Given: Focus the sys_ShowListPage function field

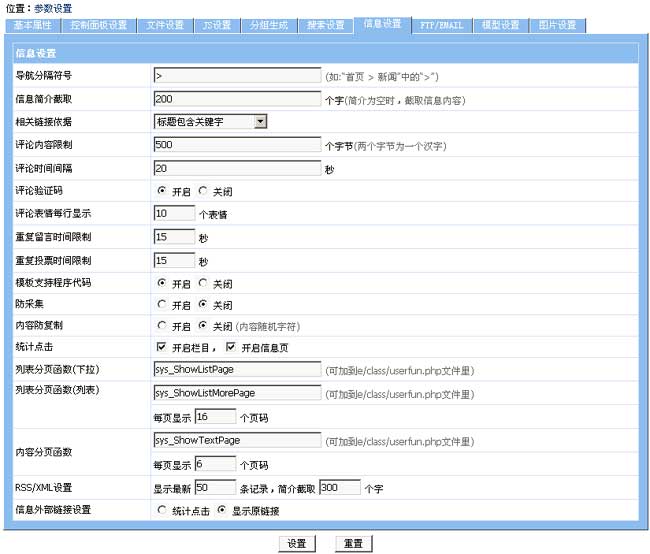Looking at the screenshot, I should click(x=238, y=369).
